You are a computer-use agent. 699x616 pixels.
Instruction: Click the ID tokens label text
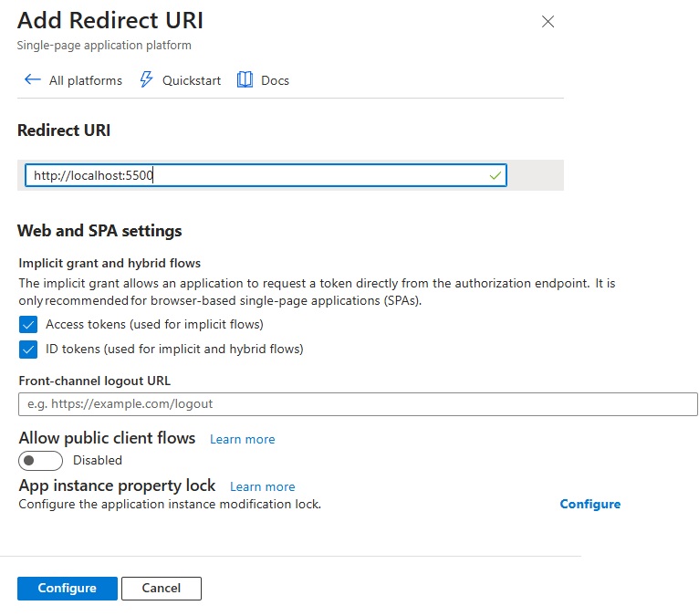click(x=174, y=349)
